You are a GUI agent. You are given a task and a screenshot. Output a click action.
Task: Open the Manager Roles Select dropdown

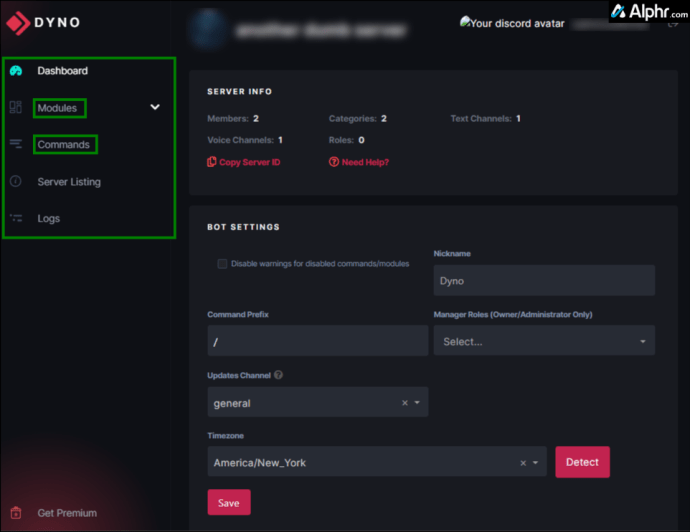[544, 341]
